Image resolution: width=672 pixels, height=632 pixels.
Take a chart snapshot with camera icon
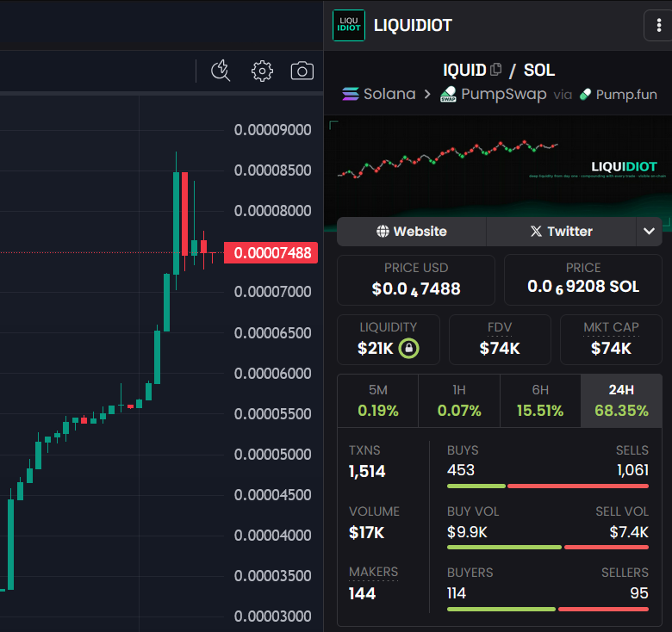pos(302,71)
